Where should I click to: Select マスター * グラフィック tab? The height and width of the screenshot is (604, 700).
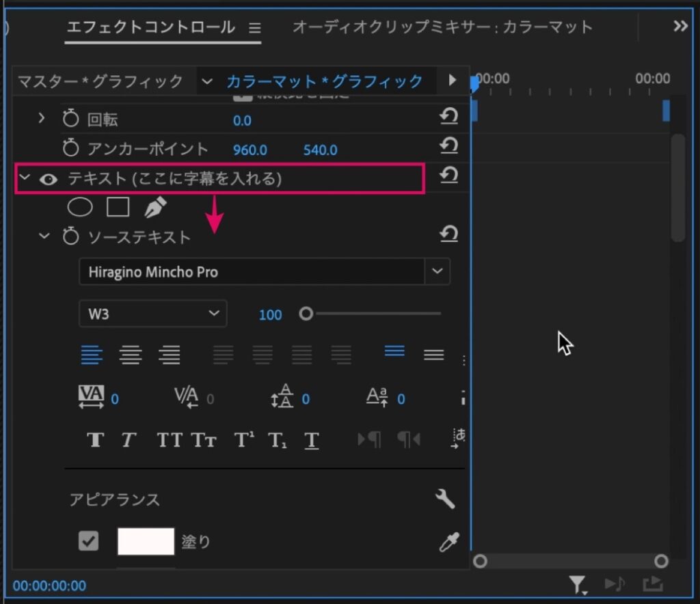click(100, 81)
